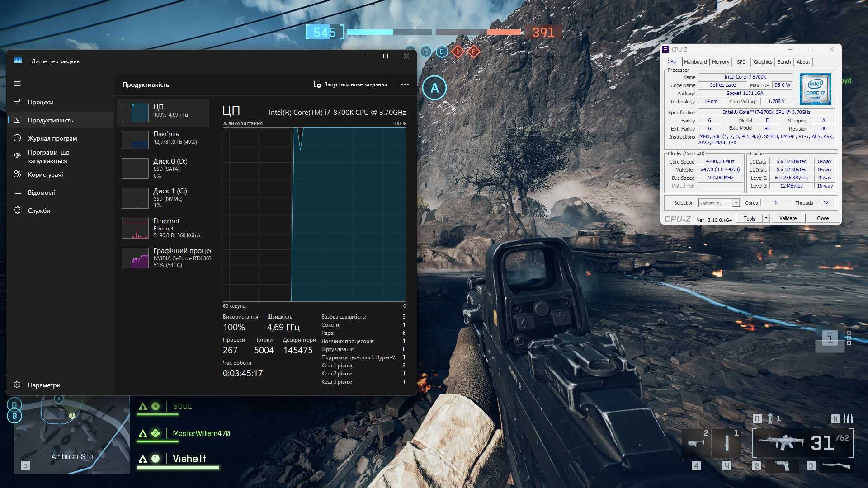The height and width of the screenshot is (488, 868).
Task: Click the Процеси sidebar icon
Action: point(17,102)
